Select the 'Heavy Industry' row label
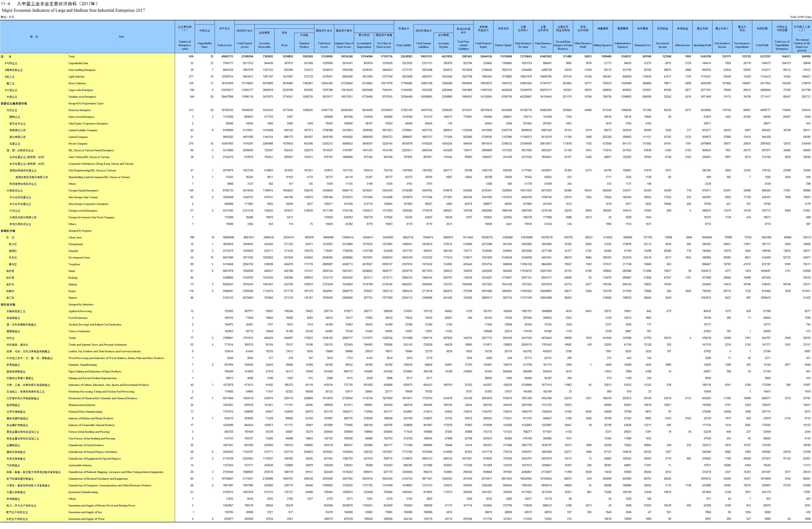Viewport: 812px width, 529px height. point(77,83)
